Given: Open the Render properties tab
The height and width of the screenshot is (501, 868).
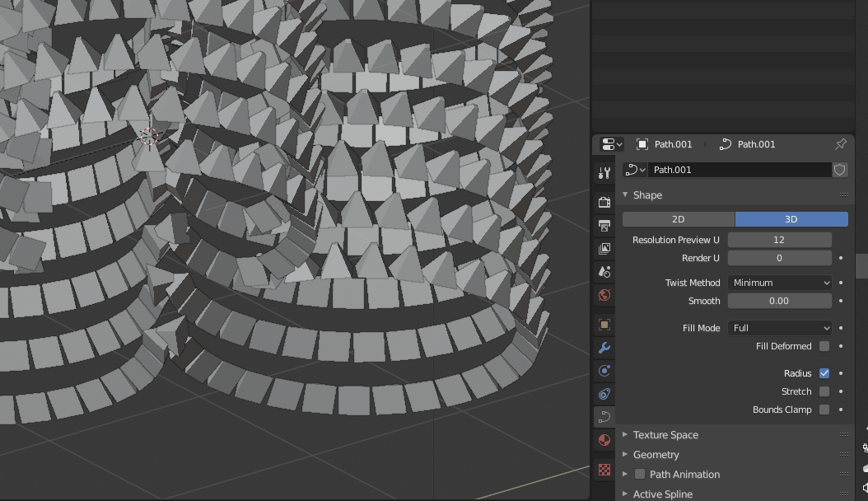Looking at the screenshot, I should [x=604, y=202].
